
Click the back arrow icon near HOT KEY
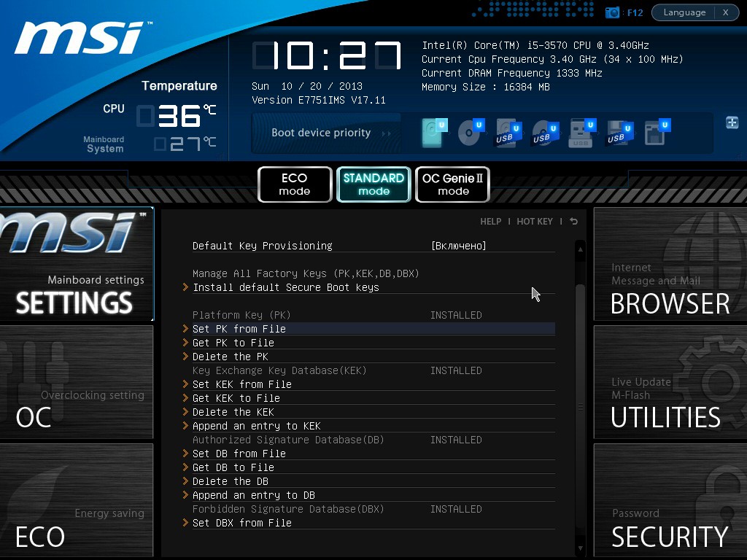[573, 222]
